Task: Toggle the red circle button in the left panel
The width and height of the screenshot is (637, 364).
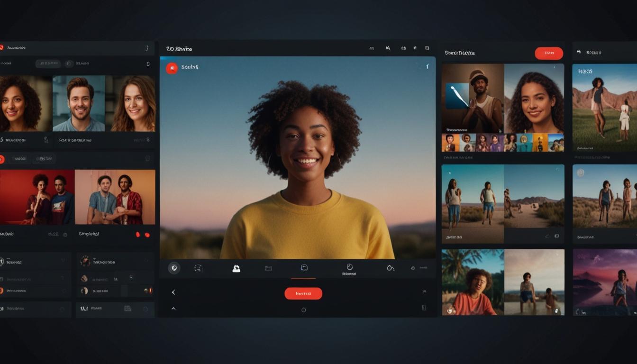Action: (x=1, y=159)
